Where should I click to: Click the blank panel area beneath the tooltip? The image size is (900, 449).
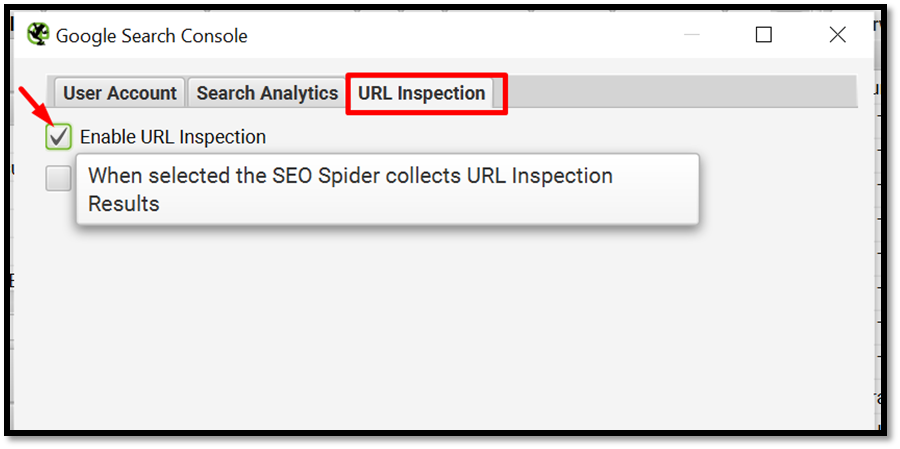point(436,322)
